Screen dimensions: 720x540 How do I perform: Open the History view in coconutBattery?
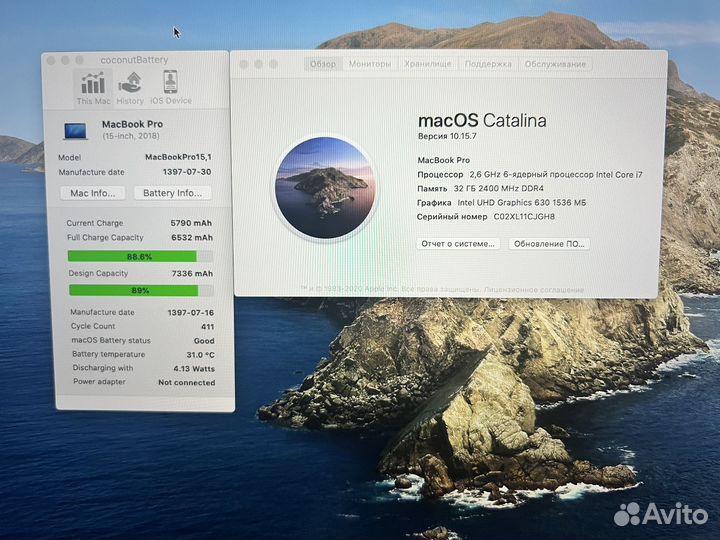[x=130, y=89]
